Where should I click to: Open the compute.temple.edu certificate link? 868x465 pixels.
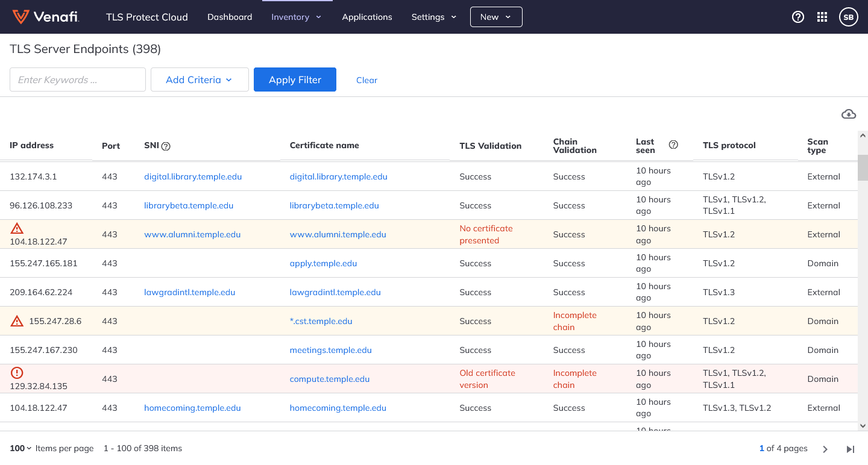pos(330,379)
